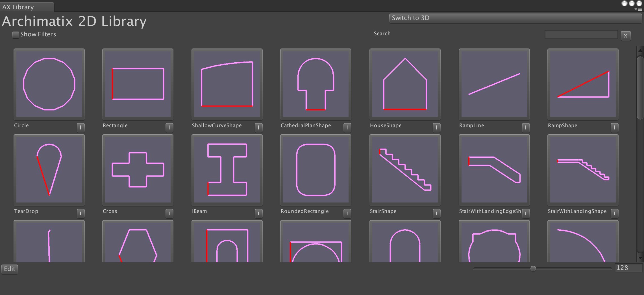Click the Edit button

[10, 269]
